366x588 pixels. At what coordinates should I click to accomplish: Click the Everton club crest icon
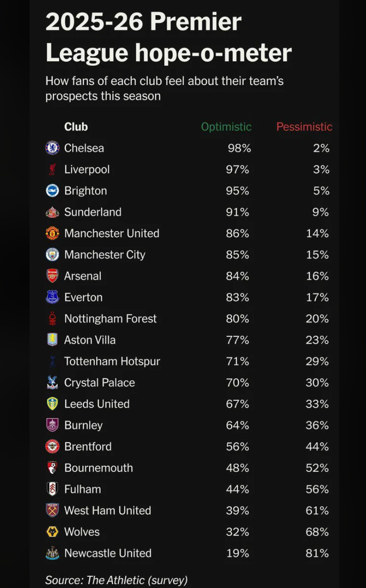coord(52,297)
